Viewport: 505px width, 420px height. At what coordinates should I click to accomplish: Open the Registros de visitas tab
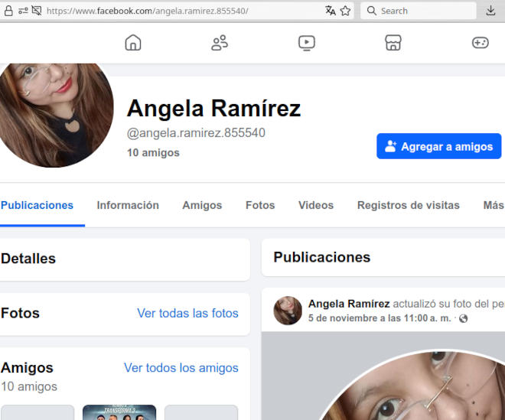pos(409,205)
